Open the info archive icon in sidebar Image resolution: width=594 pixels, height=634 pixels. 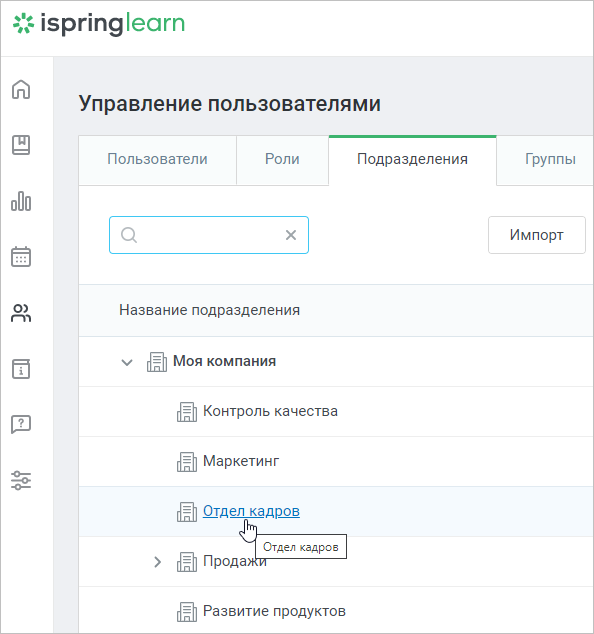21,368
